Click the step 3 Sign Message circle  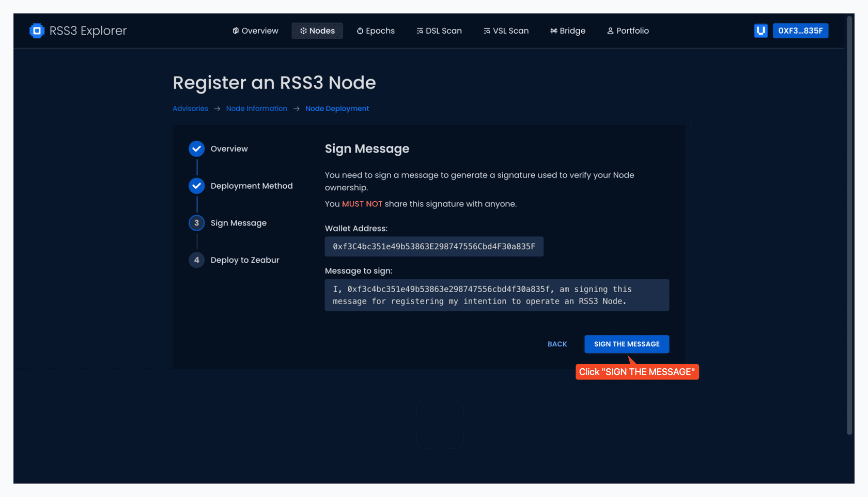196,223
